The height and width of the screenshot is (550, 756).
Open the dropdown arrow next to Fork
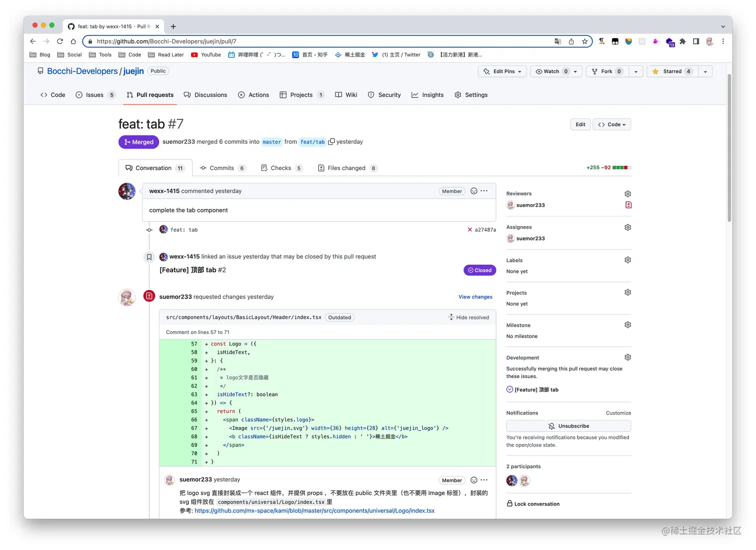(x=636, y=71)
